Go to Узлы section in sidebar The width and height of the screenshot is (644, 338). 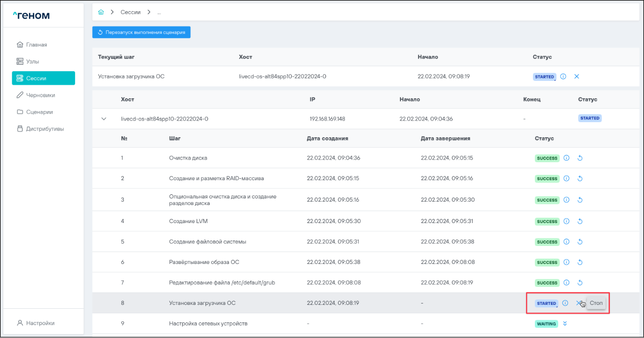32,61
